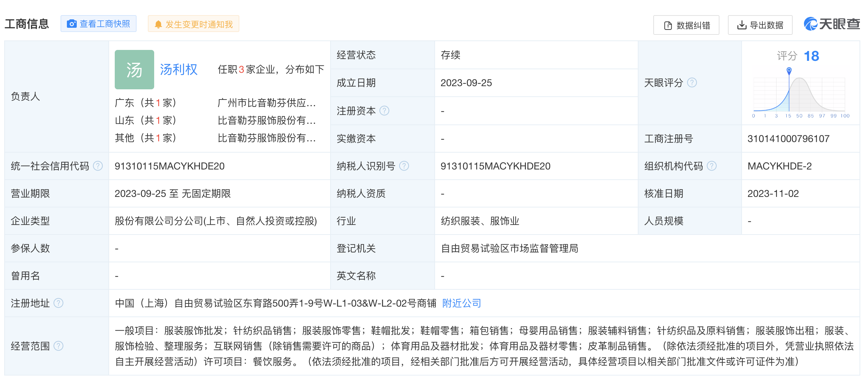Image resolution: width=868 pixels, height=391 pixels.
Task: Click help icon beside 纳税人识别号
Action: click(x=404, y=166)
